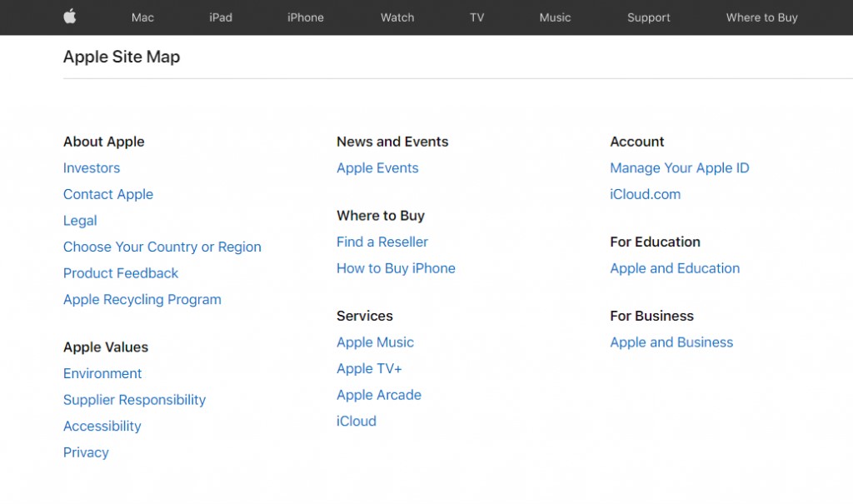Image resolution: width=853 pixels, height=504 pixels.
Task: Open the Apple and Business link
Action: click(671, 342)
